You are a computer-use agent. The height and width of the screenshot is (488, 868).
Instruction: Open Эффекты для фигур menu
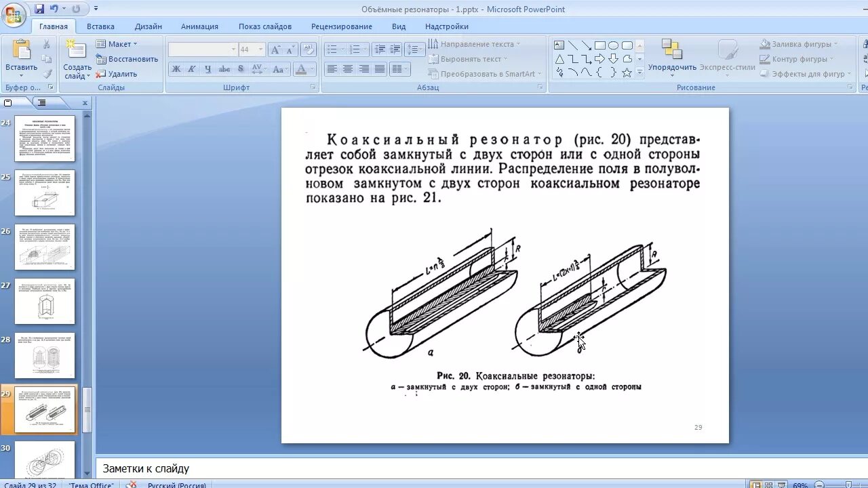tap(806, 74)
